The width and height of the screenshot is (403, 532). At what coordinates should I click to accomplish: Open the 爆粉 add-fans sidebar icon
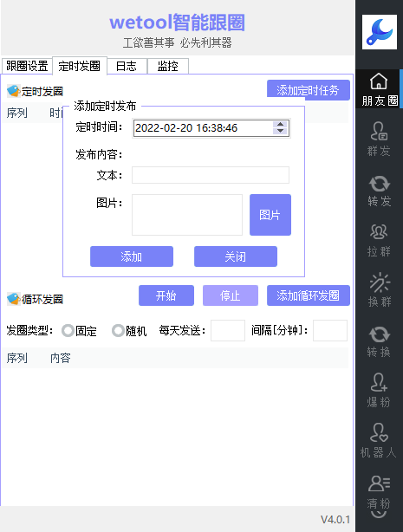[379, 391]
